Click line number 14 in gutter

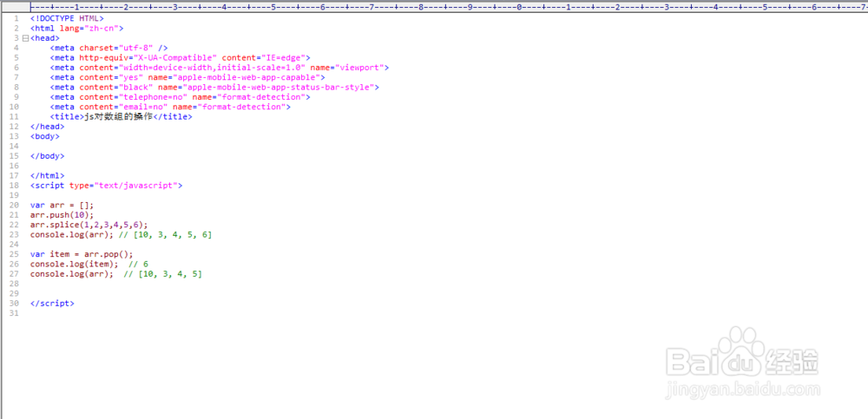point(15,146)
